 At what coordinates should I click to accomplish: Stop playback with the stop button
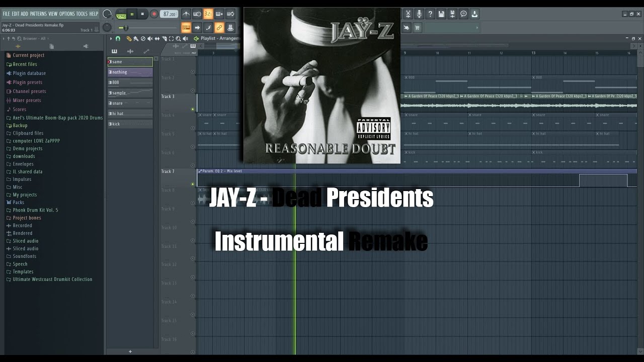(142, 14)
